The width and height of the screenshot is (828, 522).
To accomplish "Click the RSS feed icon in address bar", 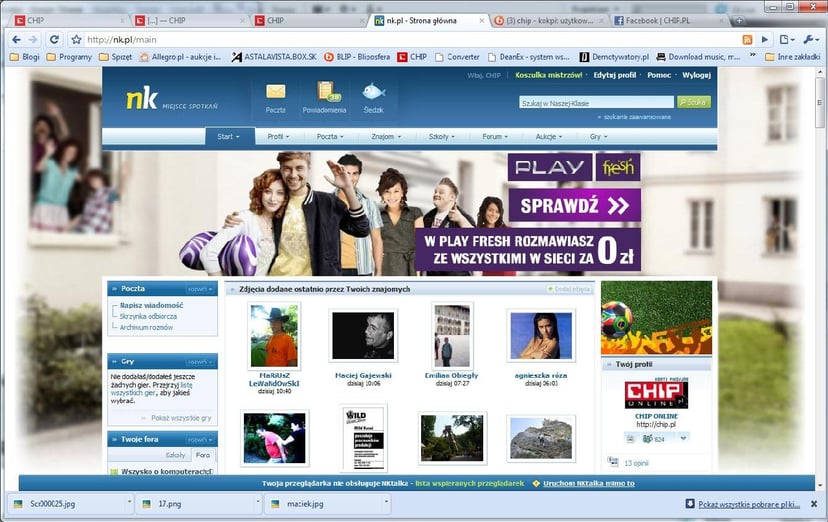I will [x=747, y=39].
